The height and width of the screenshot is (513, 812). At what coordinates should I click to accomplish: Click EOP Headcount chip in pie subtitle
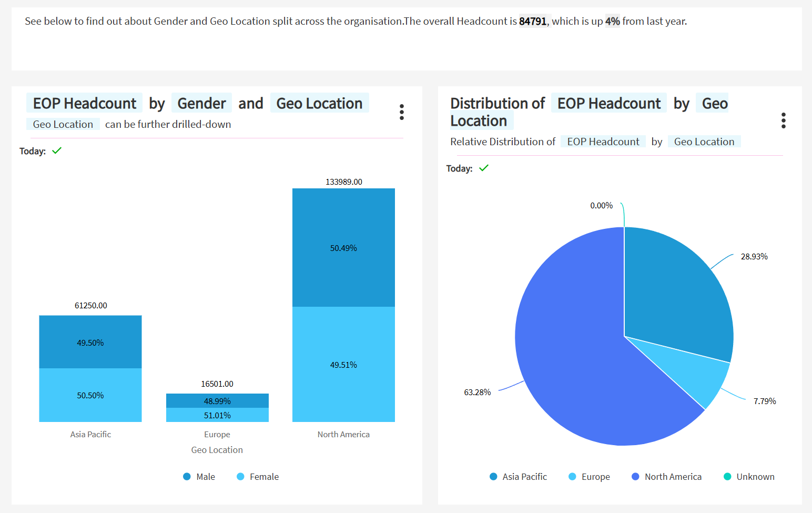[603, 142]
